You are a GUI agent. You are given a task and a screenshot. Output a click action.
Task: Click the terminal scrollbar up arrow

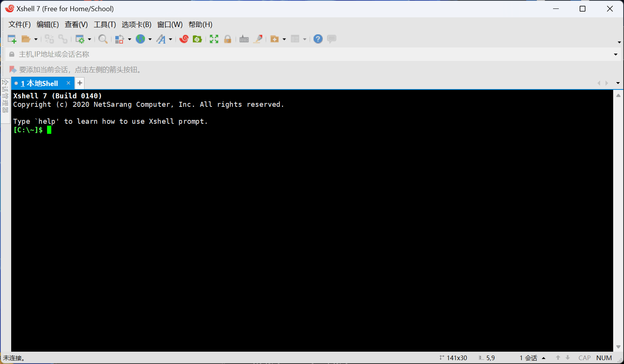tap(618, 95)
